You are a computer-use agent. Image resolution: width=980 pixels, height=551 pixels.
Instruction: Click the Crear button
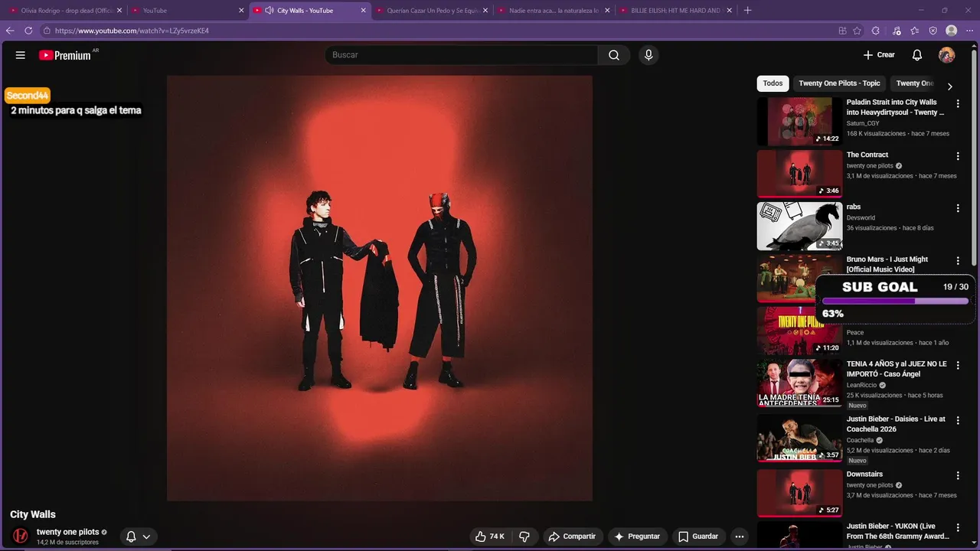(x=879, y=55)
